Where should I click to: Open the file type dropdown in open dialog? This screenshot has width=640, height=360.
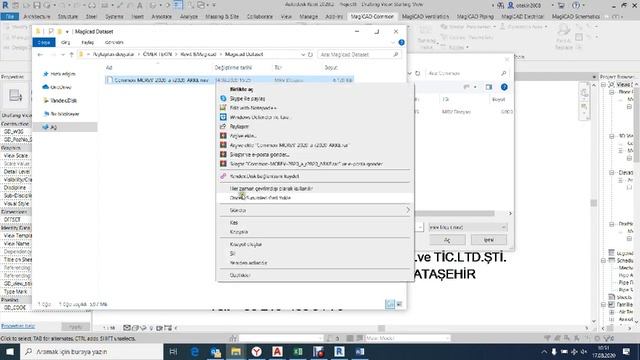pos(467,227)
